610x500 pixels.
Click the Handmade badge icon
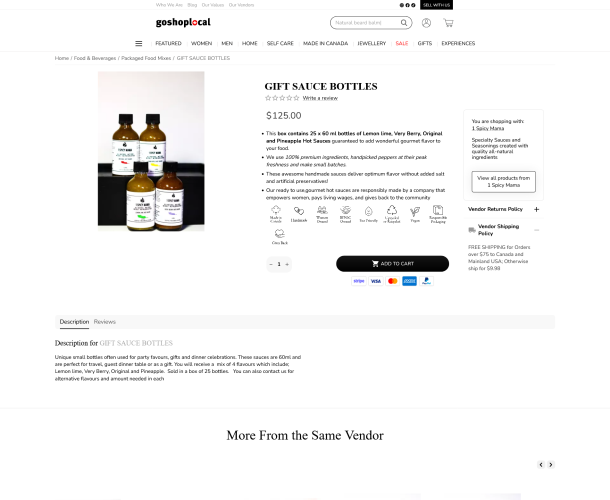[x=299, y=214]
